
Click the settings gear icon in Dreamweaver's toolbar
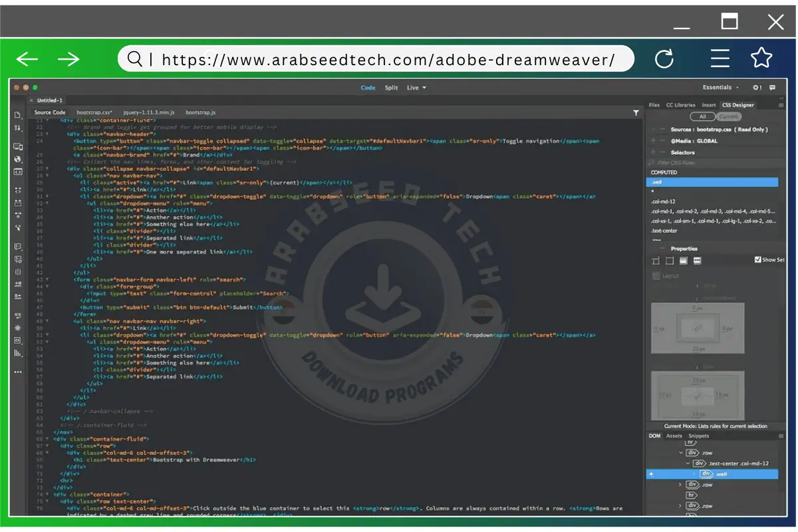coord(755,87)
